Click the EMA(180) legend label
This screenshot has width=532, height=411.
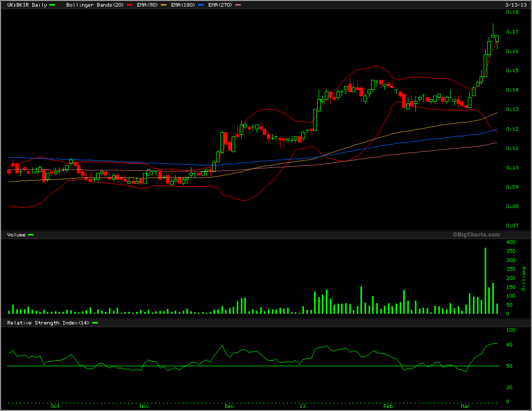pos(183,5)
